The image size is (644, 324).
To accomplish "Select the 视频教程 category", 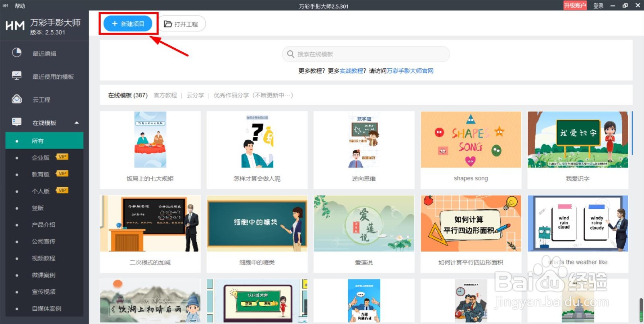I will 44,258.
